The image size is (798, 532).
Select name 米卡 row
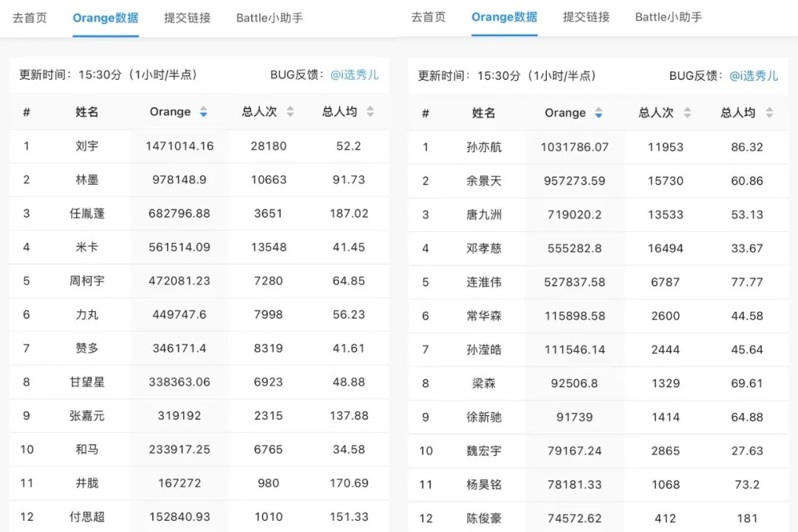(x=87, y=248)
